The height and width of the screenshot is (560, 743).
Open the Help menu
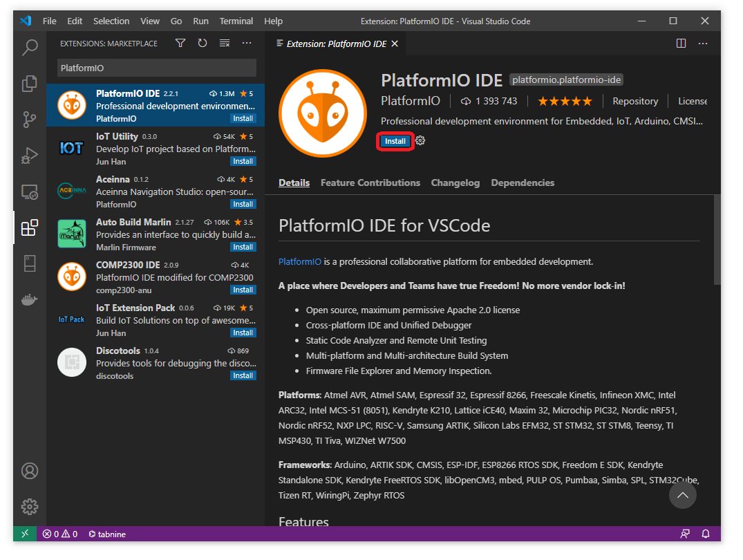[273, 21]
